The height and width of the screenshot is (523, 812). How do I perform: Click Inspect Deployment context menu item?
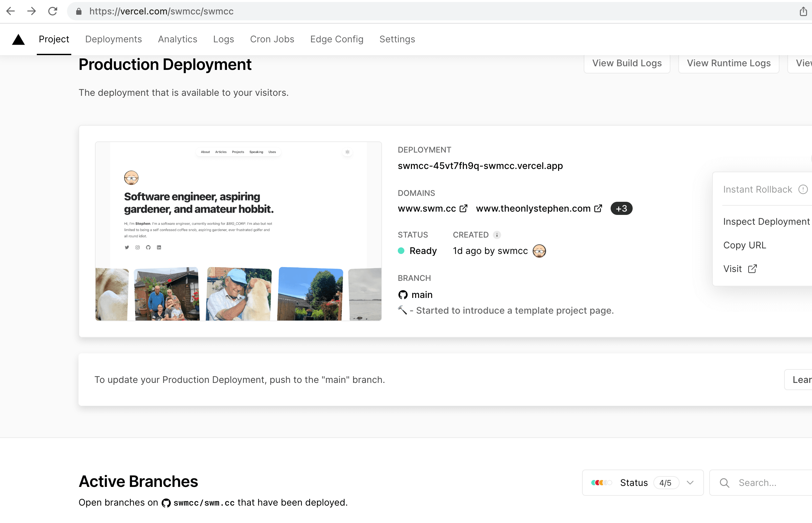tap(766, 221)
